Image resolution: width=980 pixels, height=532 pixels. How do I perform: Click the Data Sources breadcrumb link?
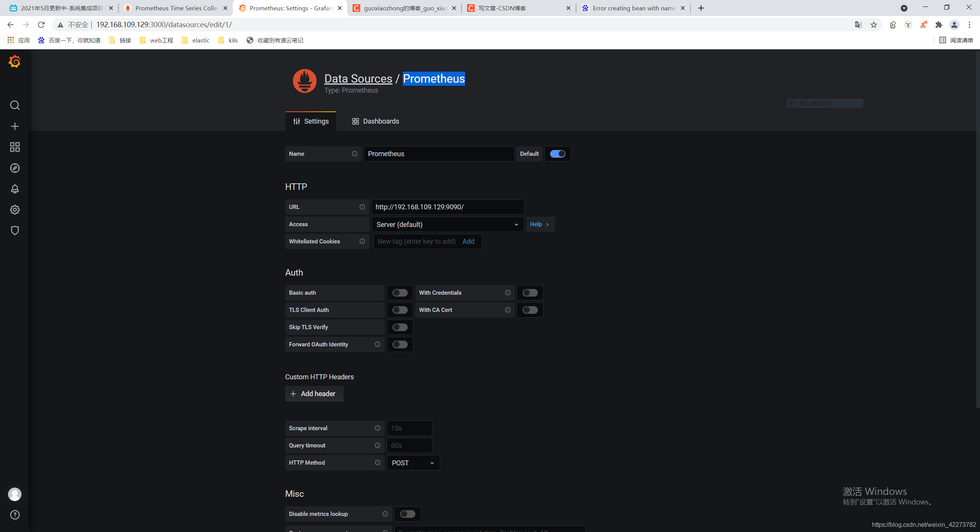[358, 78]
